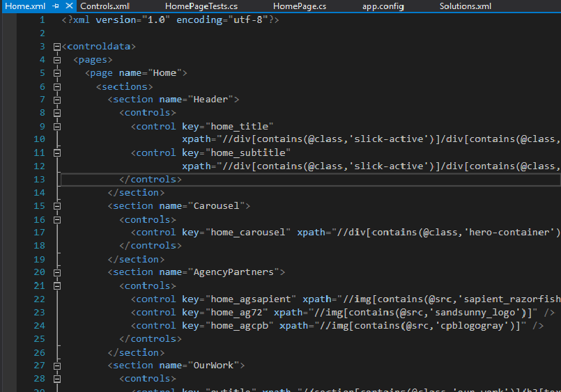The width and height of the screenshot is (561, 392).
Task: Select the Solutions.xml tab
Action: 465,6
